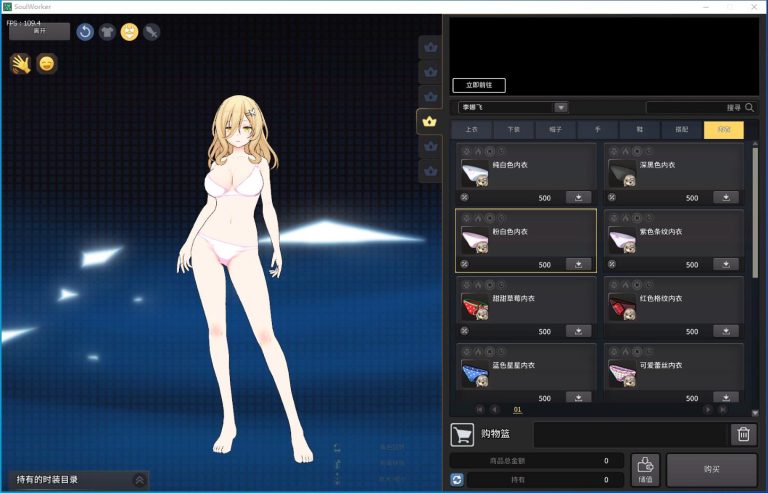Select the fifth crown side tab

tap(431, 146)
